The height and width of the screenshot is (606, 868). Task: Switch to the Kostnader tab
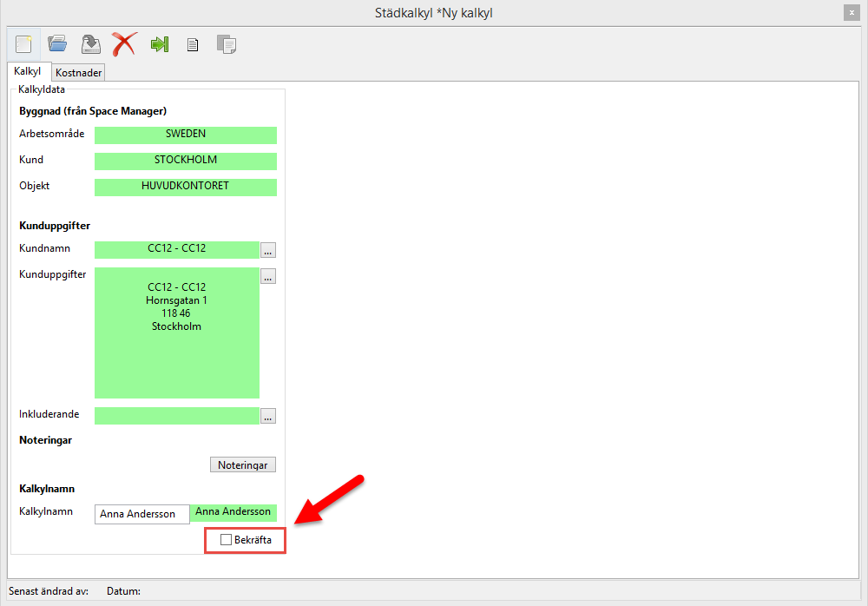pyautogui.click(x=79, y=73)
